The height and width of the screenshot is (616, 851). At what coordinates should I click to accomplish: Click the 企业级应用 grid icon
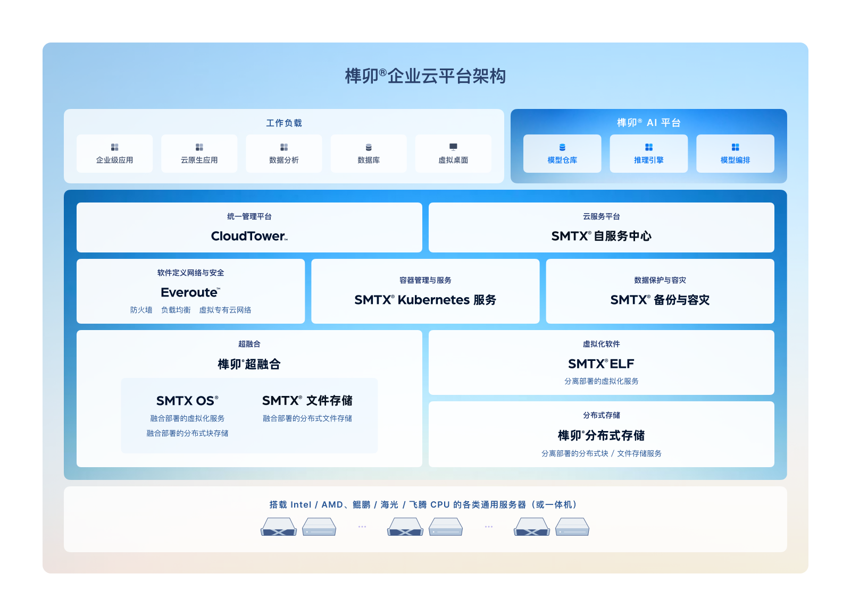114,147
